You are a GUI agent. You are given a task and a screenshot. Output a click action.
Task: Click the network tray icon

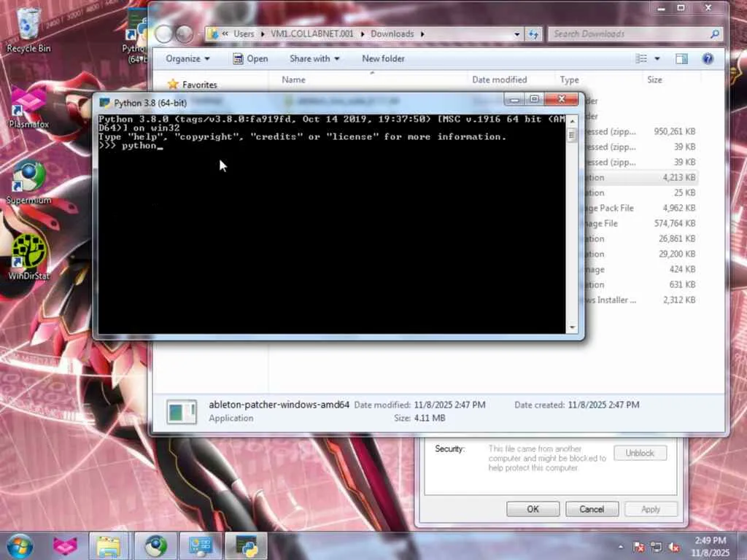click(x=656, y=547)
